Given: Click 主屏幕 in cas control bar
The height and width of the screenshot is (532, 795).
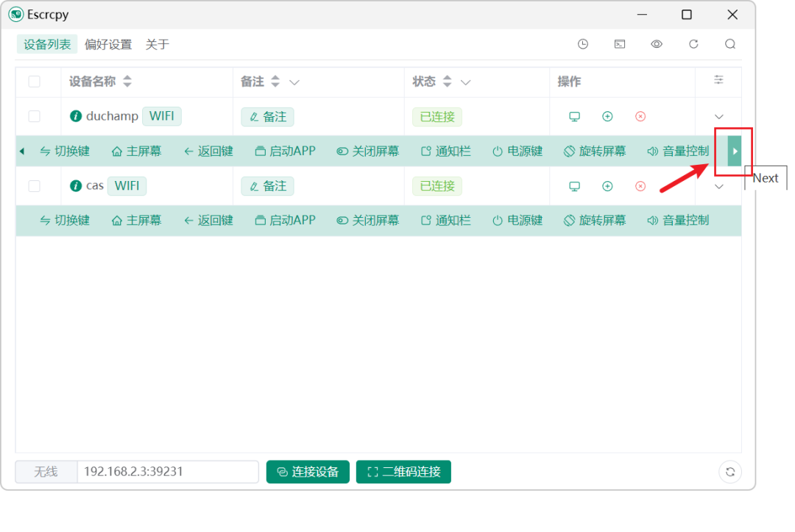Looking at the screenshot, I should 136,221.
